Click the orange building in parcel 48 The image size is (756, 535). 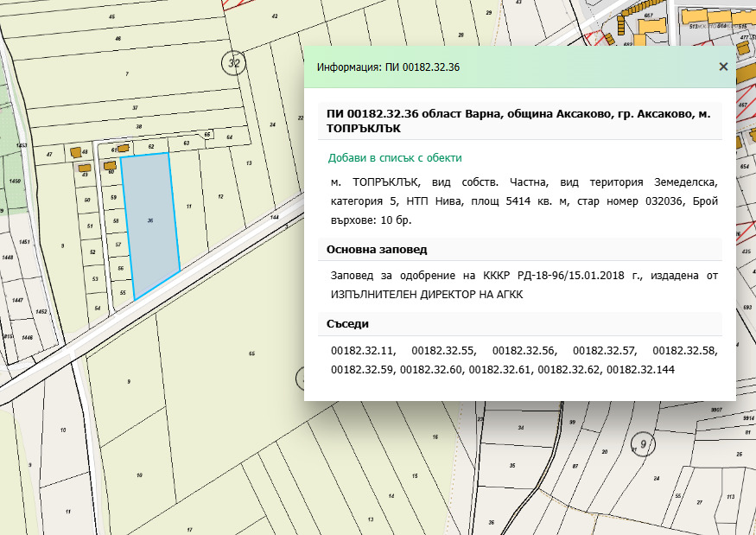click(75, 152)
